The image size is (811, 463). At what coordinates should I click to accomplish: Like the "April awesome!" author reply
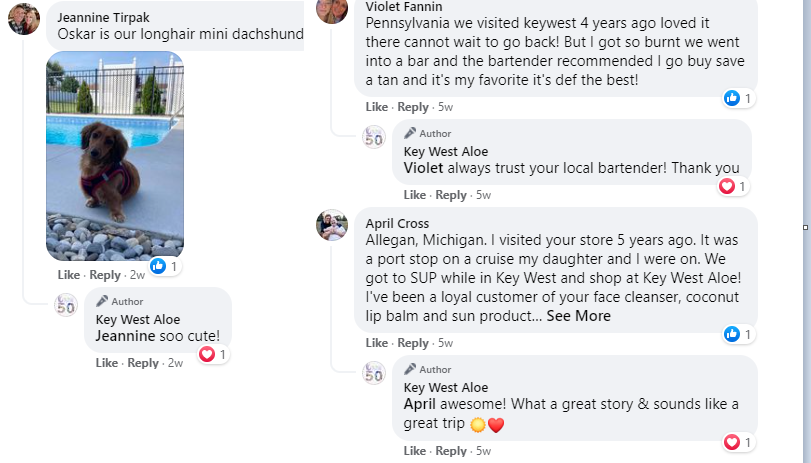[x=414, y=451]
